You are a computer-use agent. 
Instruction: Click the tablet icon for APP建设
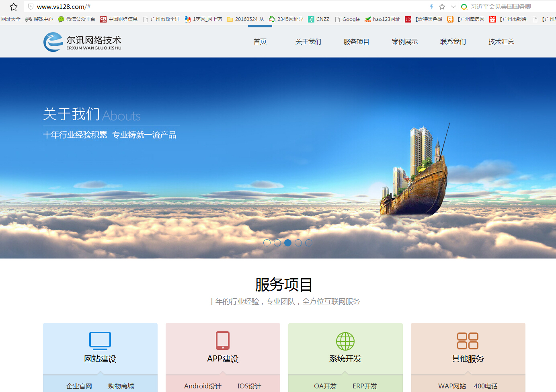[223, 341]
